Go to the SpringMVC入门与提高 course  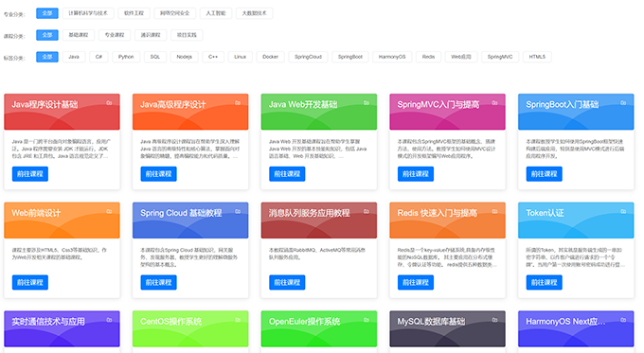coord(416,174)
